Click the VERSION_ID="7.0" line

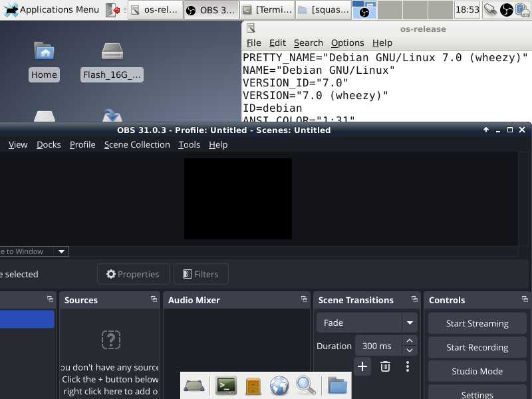pyautogui.click(x=295, y=83)
